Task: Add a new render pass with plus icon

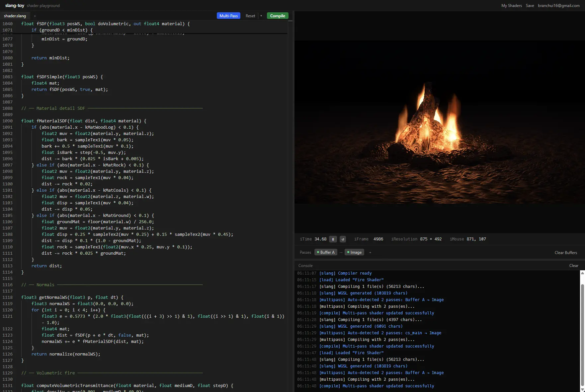Action: pyautogui.click(x=370, y=252)
